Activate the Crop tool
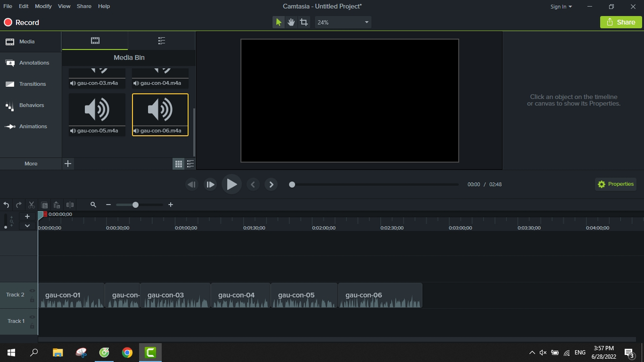644x362 pixels. coord(304,23)
